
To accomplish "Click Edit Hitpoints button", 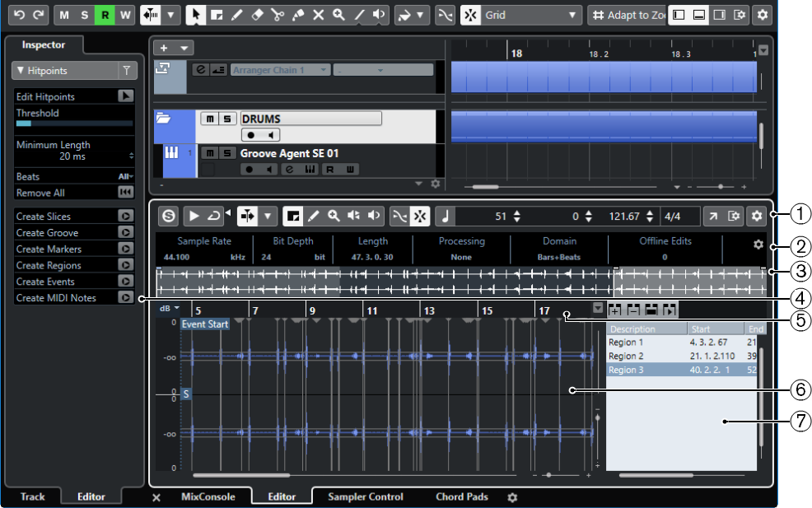I will tap(126, 96).
